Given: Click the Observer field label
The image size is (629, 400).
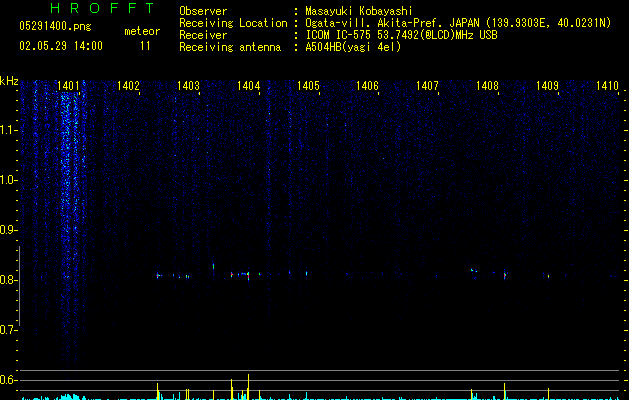Looking at the screenshot, I should click(x=203, y=11).
